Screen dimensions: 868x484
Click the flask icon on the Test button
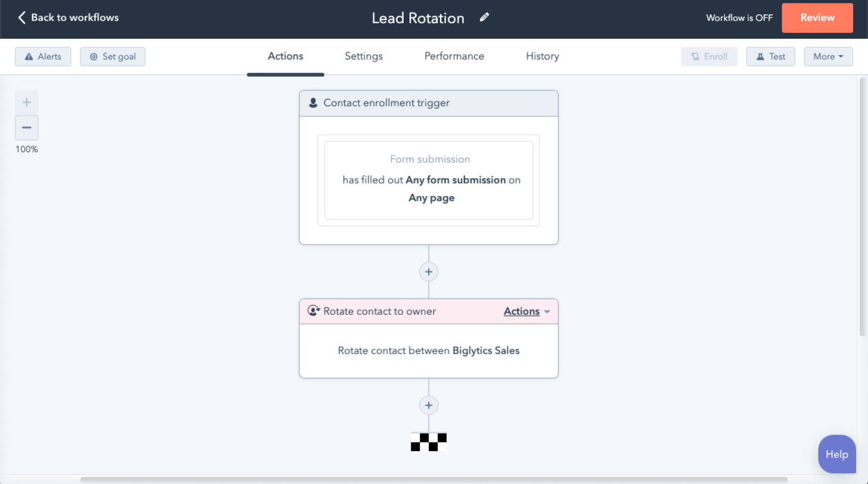tap(759, 56)
